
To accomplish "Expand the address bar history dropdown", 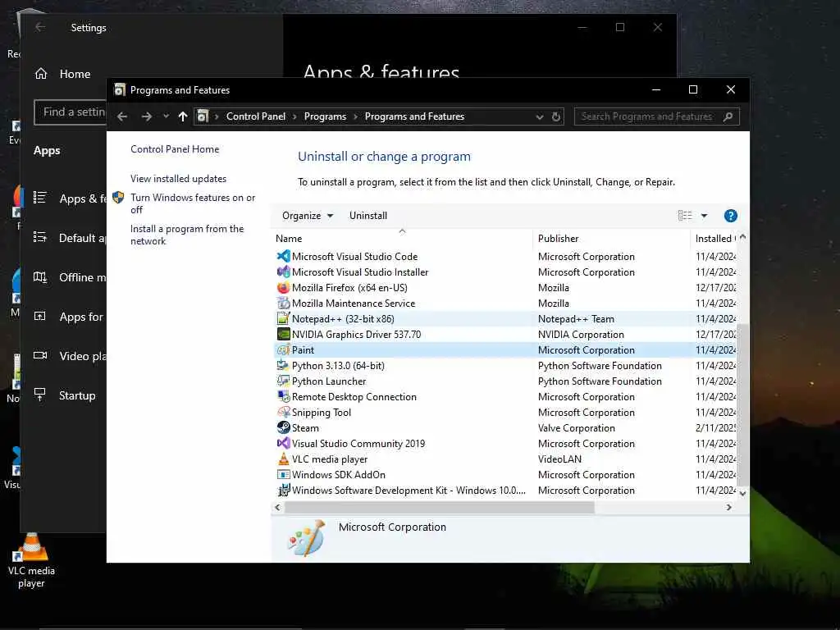I will 540,116.
